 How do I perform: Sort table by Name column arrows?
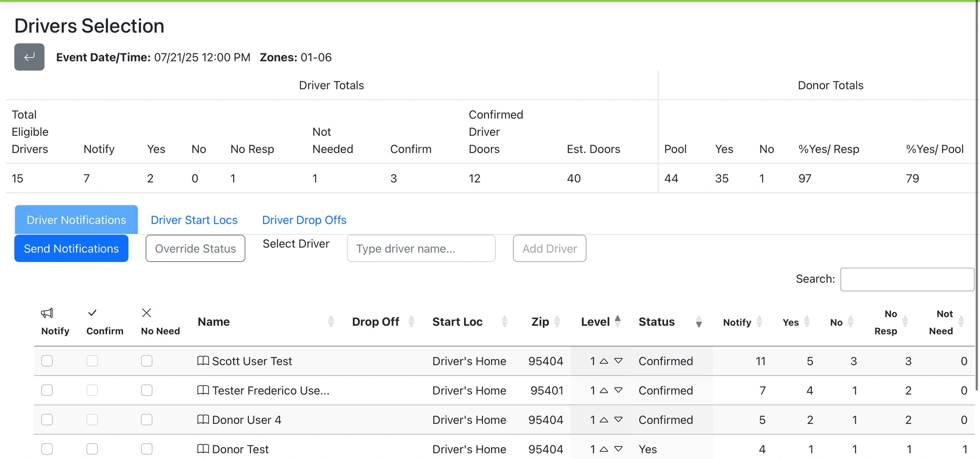(x=331, y=322)
